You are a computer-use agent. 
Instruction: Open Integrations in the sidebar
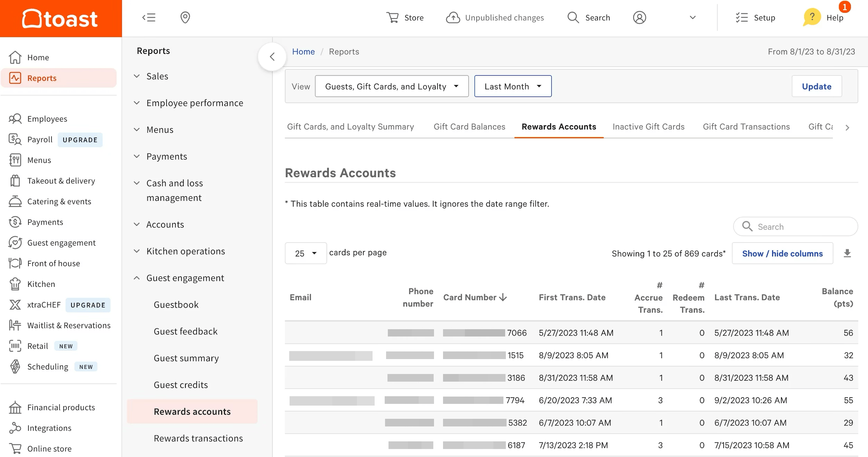[x=49, y=428]
